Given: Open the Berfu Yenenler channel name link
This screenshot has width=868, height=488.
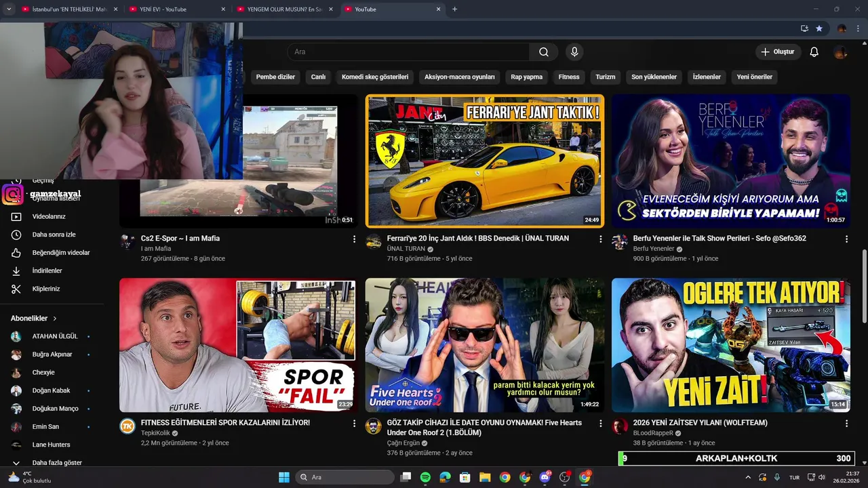Looking at the screenshot, I should tap(654, 249).
